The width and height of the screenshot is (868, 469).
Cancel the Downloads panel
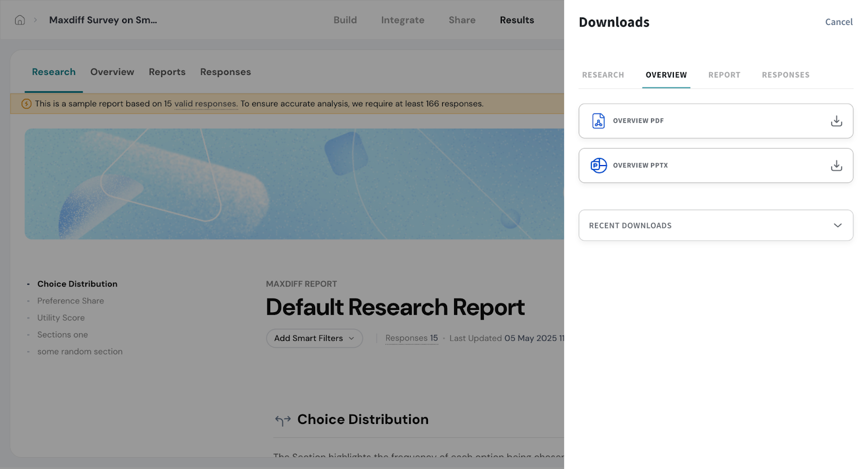(x=838, y=22)
